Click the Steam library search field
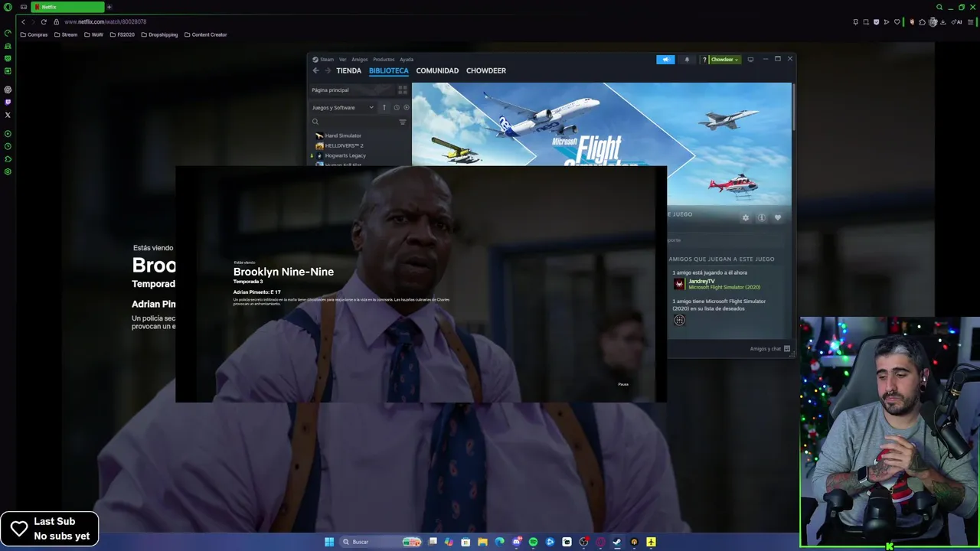This screenshot has width=980, height=551. point(354,122)
